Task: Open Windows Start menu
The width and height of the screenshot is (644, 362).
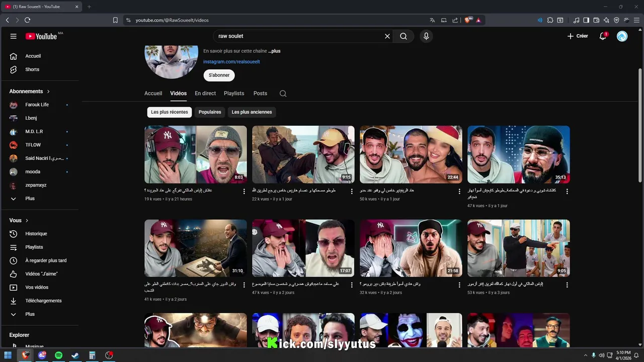Action: click(8, 355)
